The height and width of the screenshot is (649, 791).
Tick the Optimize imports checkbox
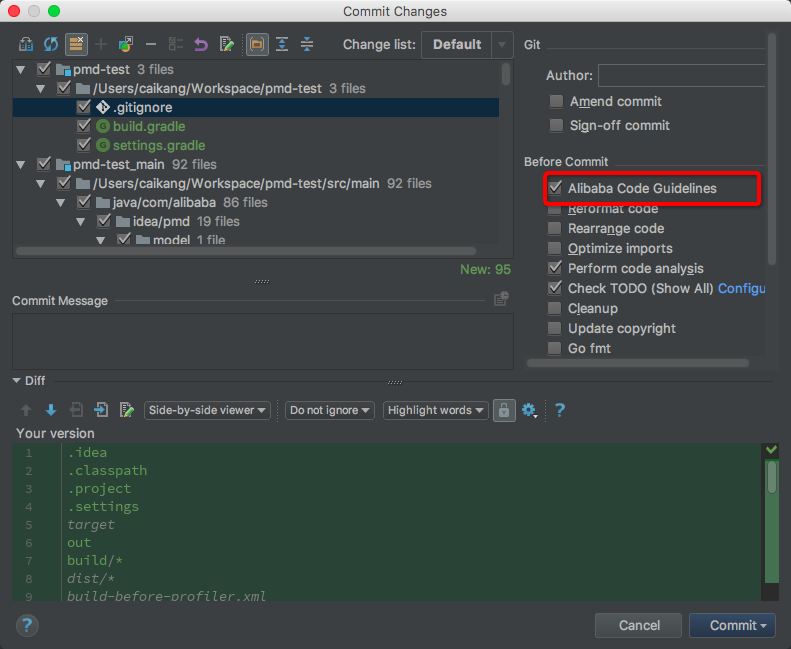pyautogui.click(x=555, y=249)
